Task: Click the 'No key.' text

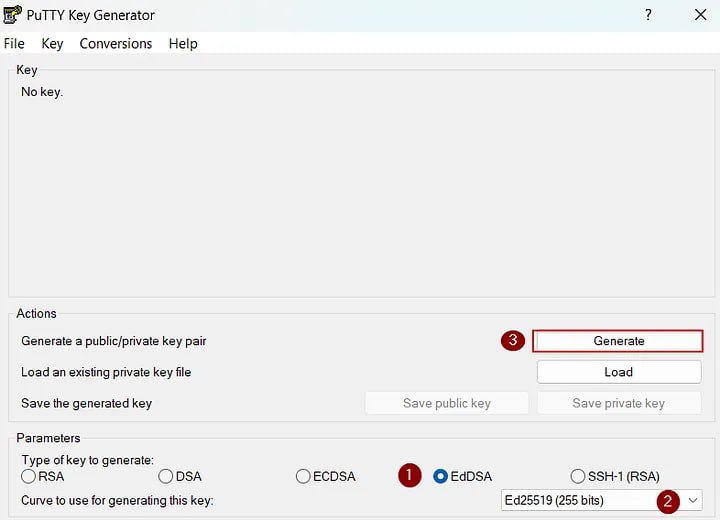Action: (x=42, y=92)
